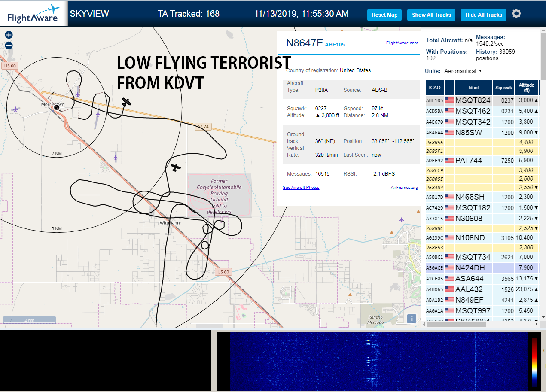Click US flag in ASA644 row

[x=449, y=279]
